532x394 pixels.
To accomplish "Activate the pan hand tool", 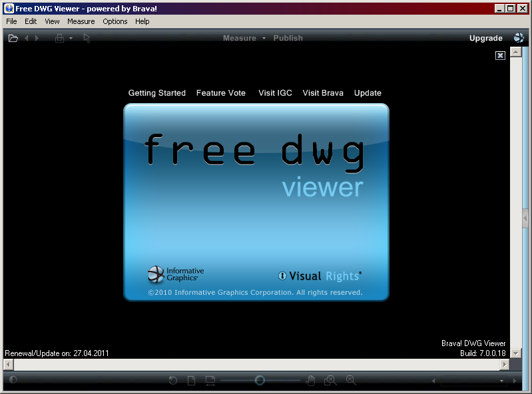I will 310,380.
